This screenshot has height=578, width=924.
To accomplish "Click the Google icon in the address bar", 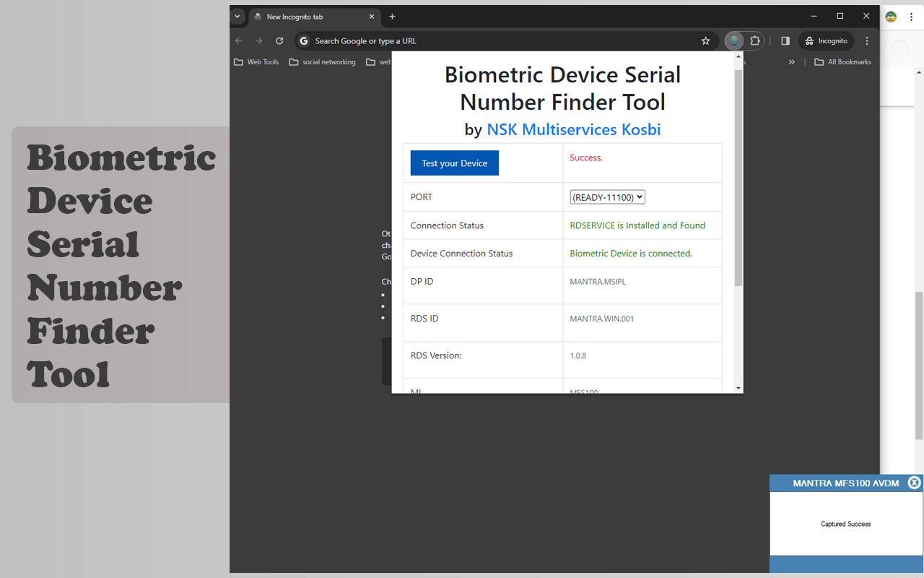I will [x=304, y=41].
